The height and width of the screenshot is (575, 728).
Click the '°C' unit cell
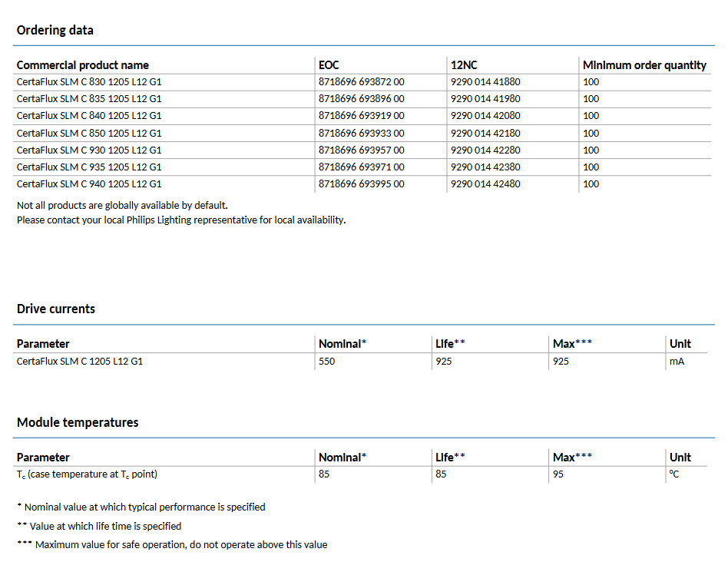674,474
